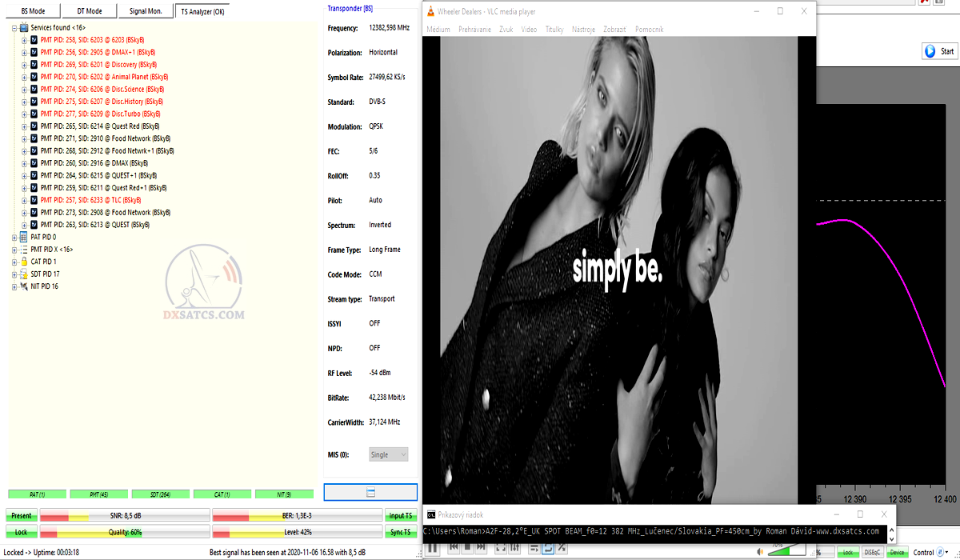The width and height of the screenshot is (960, 560).
Task: Click the VLC fullscreen icon
Action: (502, 548)
